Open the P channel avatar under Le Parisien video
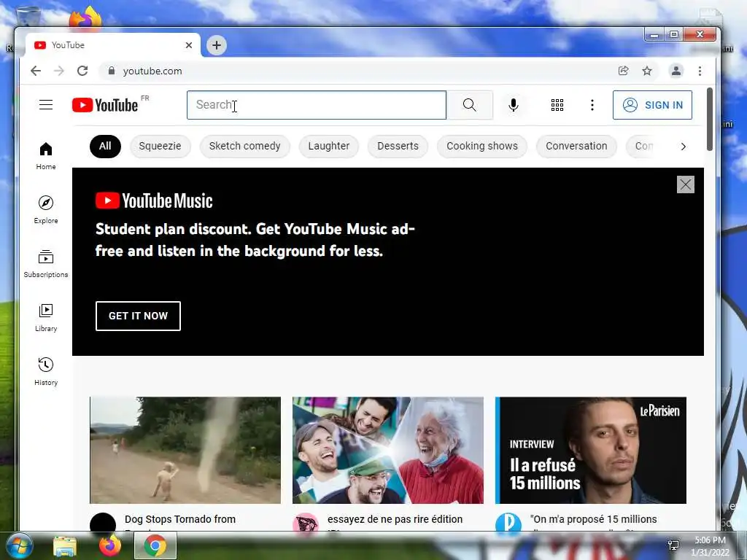The width and height of the screenshot is (747, 560). point(508,522)
